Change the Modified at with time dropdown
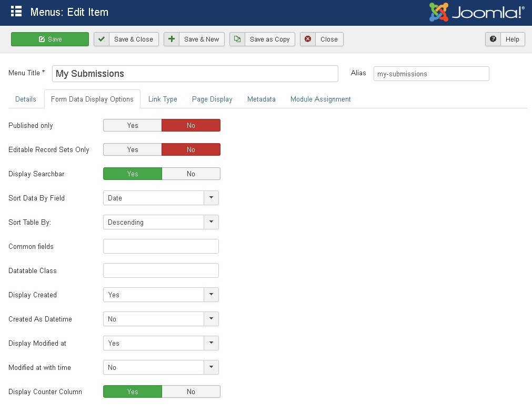 point(160,367)
